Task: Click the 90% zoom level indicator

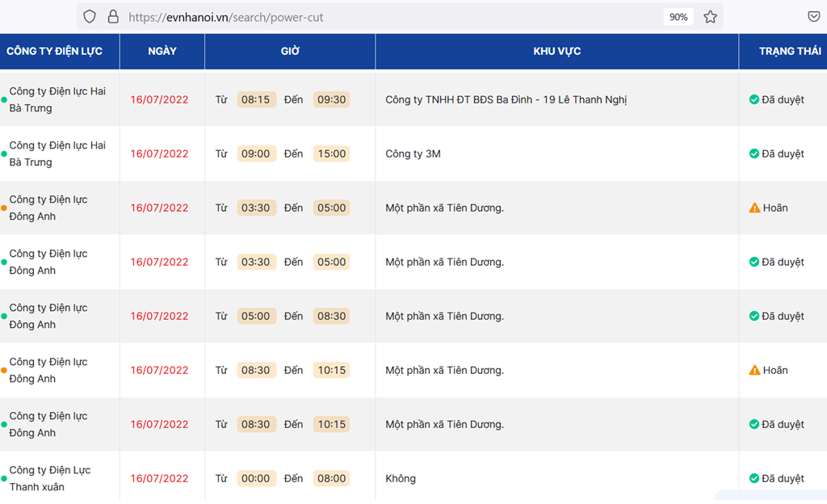Action: [678, 17]
